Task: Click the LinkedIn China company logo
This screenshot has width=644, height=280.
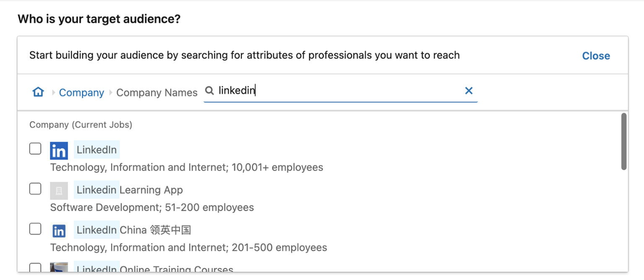Action: 59,230
